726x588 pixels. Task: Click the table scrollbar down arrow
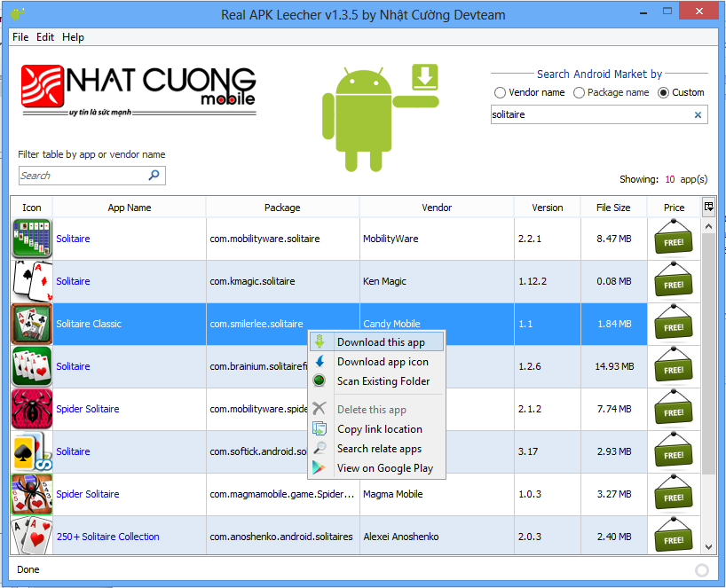(708, 547)
